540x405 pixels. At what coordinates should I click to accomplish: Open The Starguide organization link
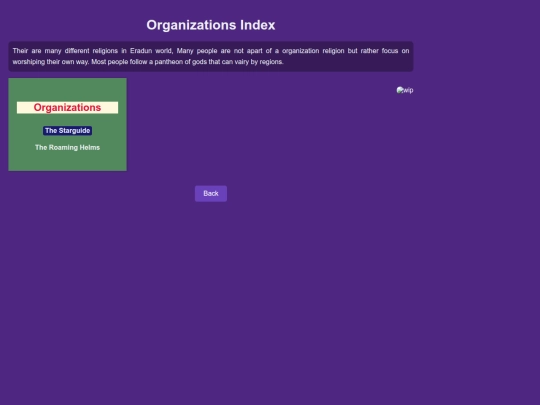(68, 131)
